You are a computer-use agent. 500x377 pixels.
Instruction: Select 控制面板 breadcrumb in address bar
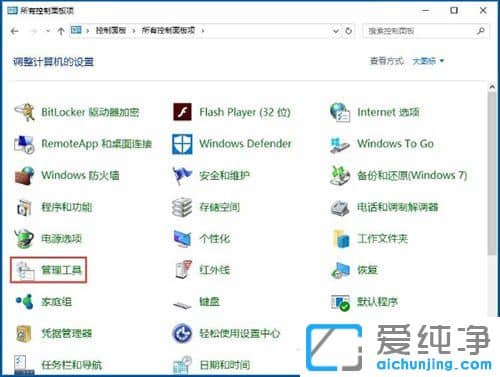(x=111, y=30)
